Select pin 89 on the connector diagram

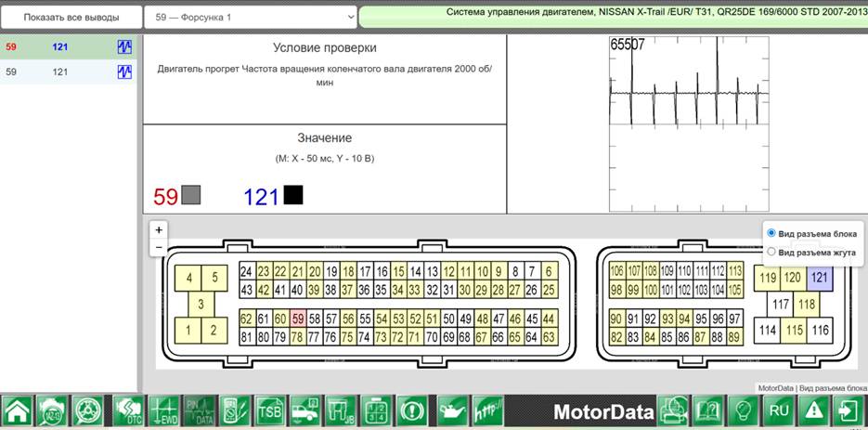point(734,336)
